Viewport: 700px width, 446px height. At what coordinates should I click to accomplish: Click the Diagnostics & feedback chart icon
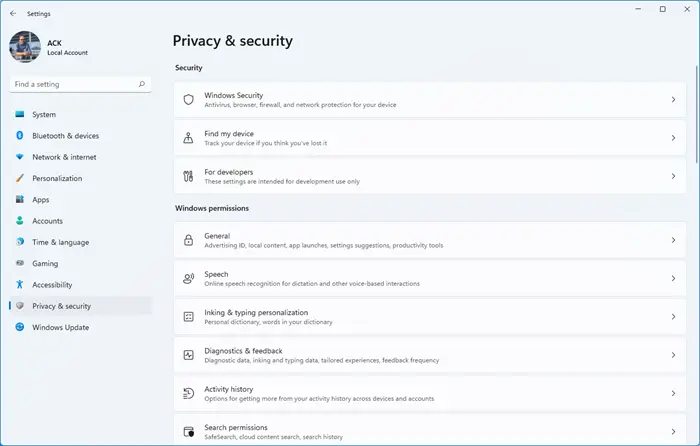[188, 355]
